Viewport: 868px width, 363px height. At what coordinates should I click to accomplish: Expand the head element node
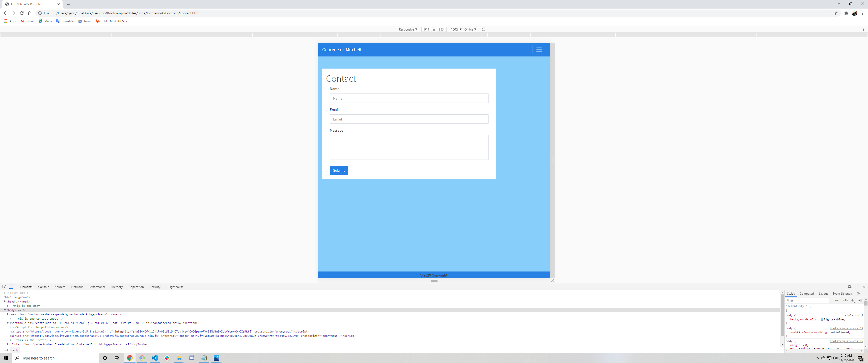pos(5,301)
